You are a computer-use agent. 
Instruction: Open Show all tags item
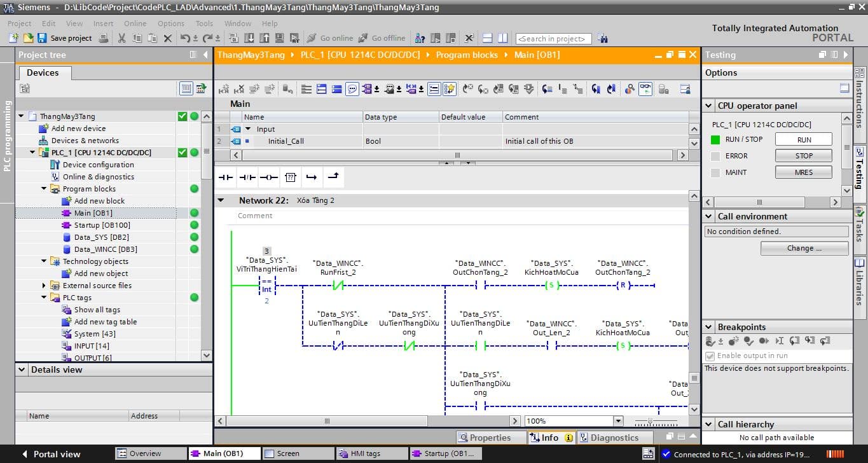[x=97, y=310]
